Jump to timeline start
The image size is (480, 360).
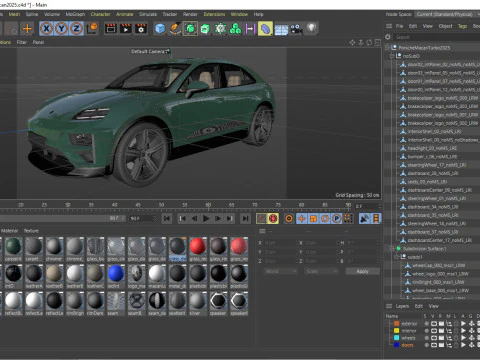click(x=167, y=218)
